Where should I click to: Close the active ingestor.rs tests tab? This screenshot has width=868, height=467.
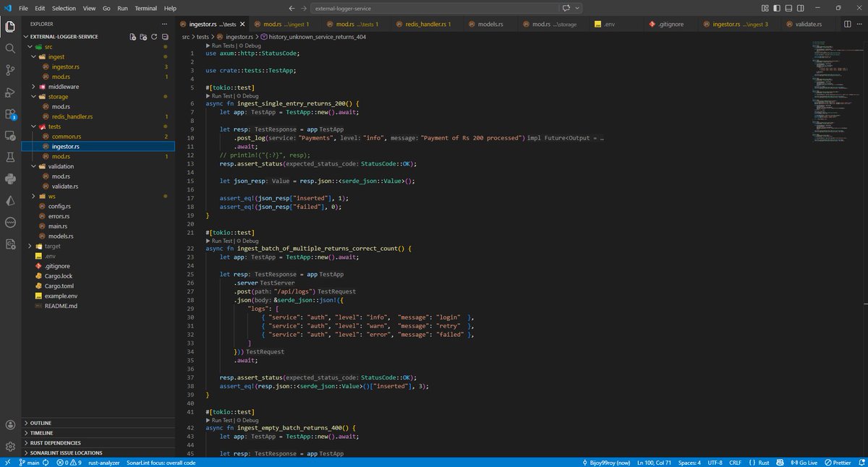242,24
